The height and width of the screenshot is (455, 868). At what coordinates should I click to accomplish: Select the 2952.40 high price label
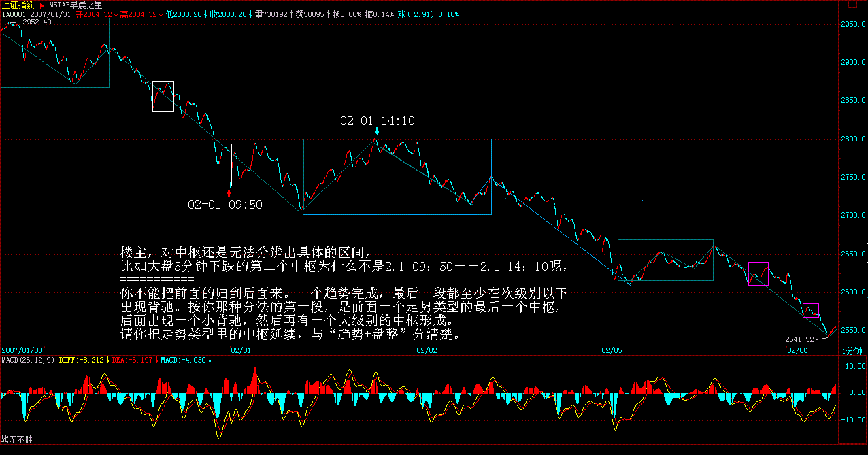[x=37, y=22]
